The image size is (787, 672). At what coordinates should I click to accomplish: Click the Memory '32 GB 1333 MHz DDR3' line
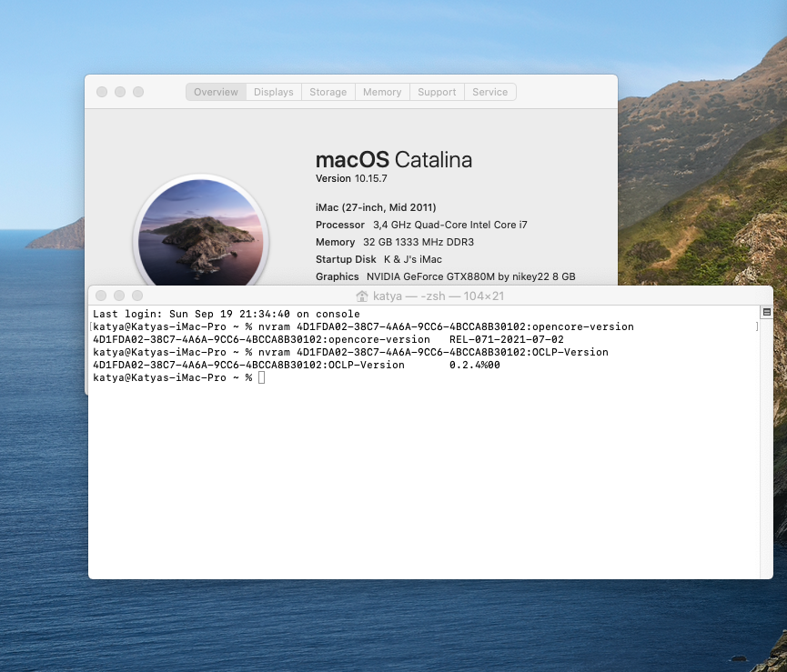pyautogui.click(x=395, y=242)
